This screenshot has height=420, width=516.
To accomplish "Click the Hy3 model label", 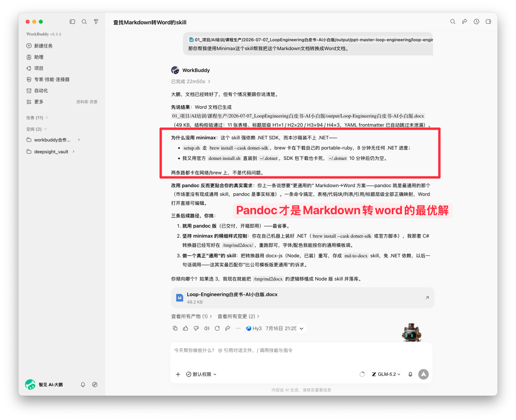I will pos(254,328).
